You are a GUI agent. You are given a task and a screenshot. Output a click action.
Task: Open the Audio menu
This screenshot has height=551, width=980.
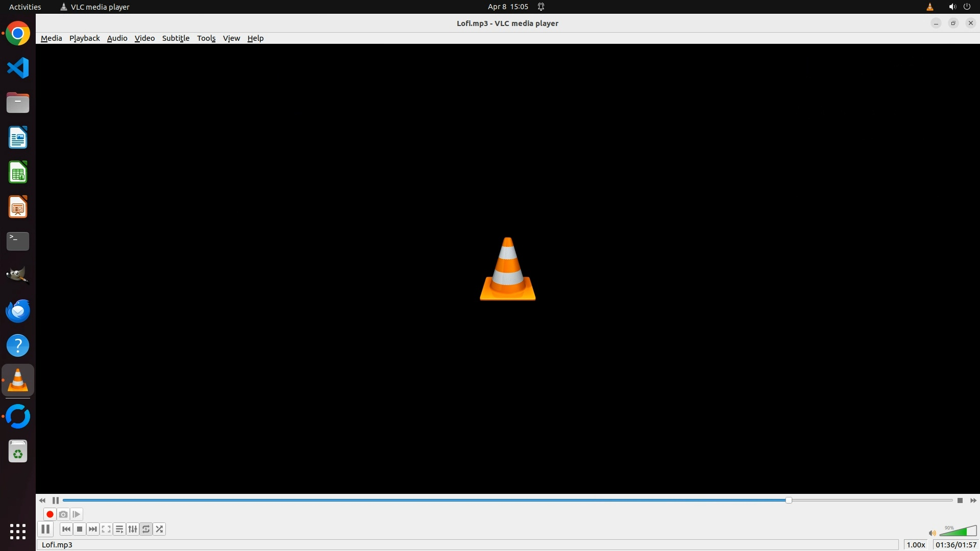click(117, 38)
